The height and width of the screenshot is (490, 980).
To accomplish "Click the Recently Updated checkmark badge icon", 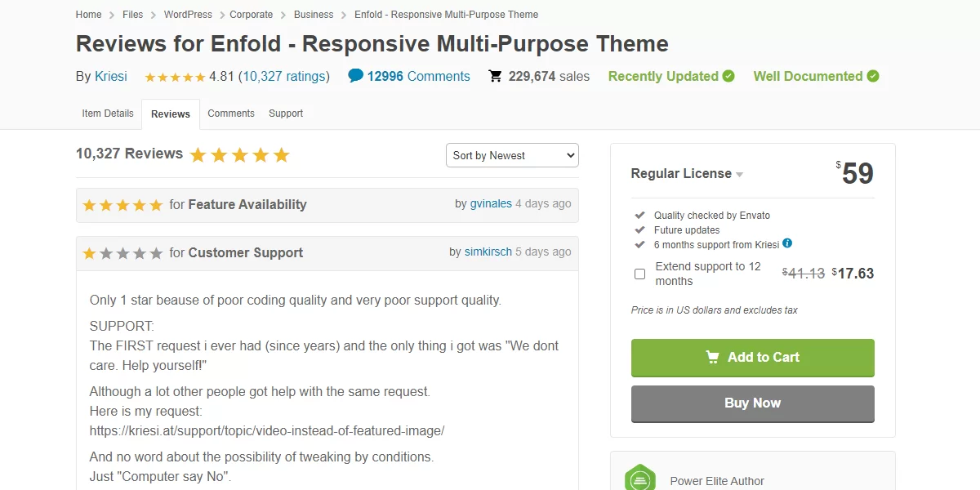I will tap(728, 76).
